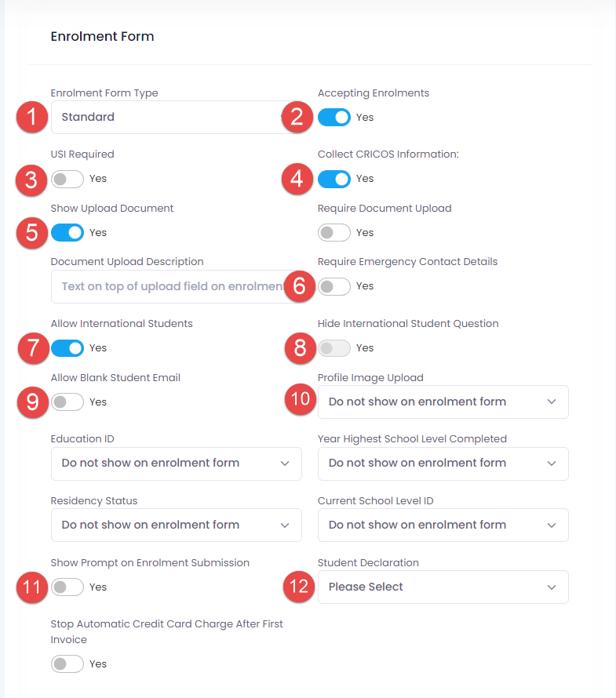Click the Profile Image Upload chevron arrow
This screenshot has width=616, height=698.
point(552,402)
